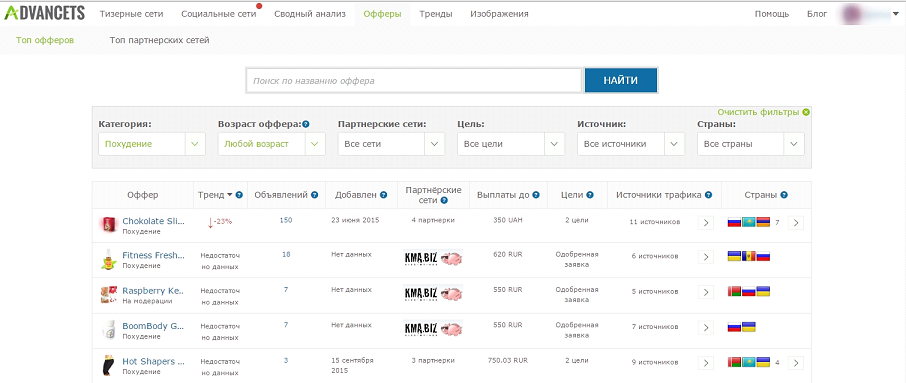
Task: Go to Сводный анализ menu
Action: [310, 14]
